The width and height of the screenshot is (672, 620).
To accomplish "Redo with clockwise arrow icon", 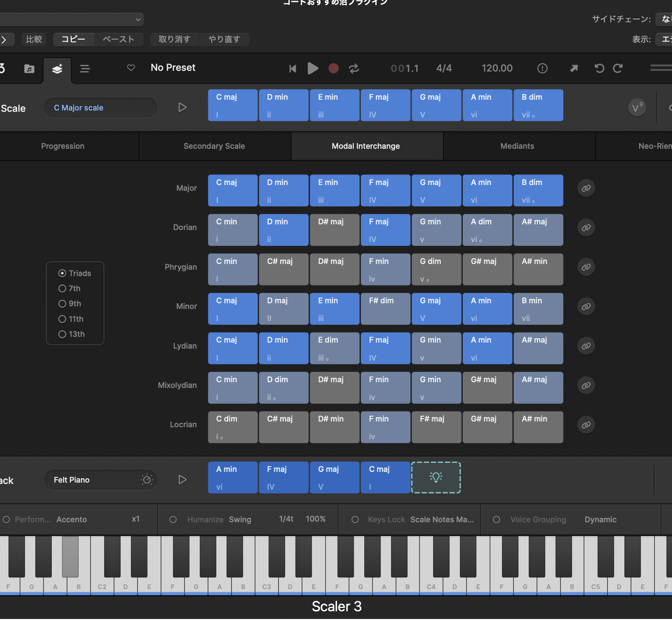I will 618,69.
